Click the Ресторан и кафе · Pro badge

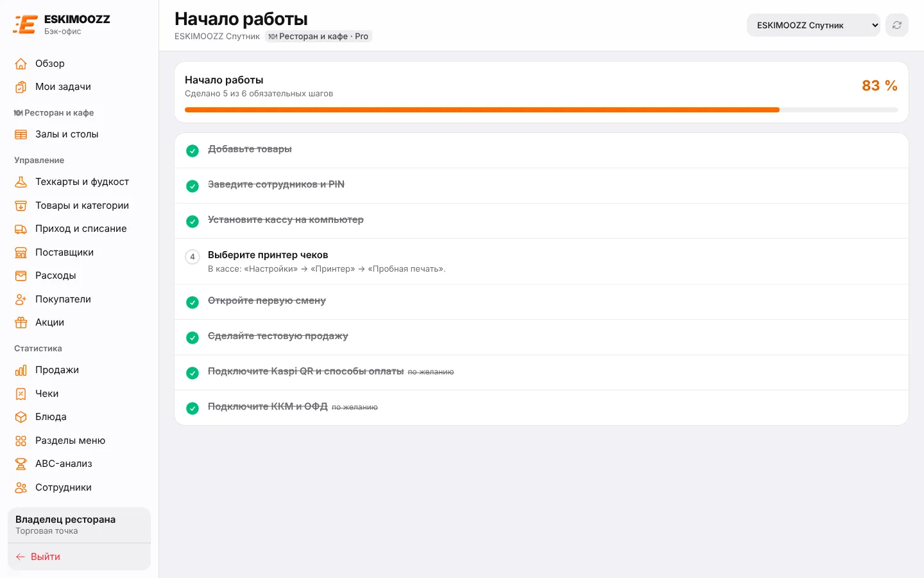tap(318, 37)
